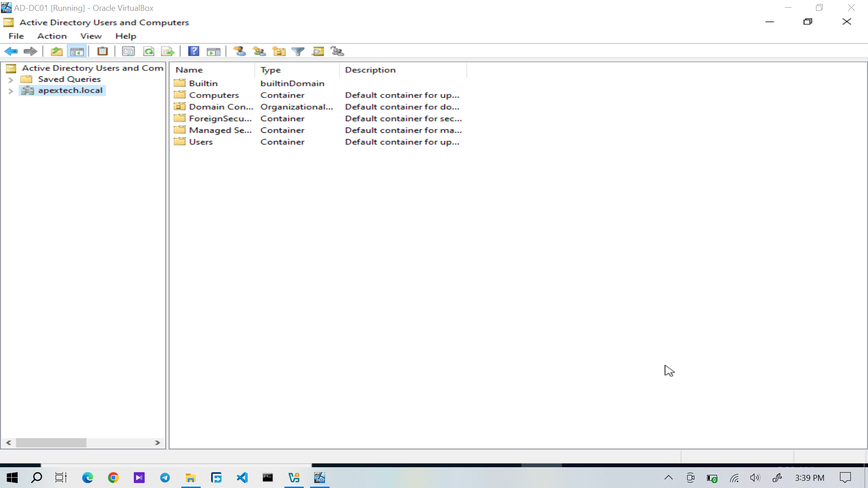Click the Forward arrow toolbar icon
This screenshot has width=868, height=488.
pyautogui.click(x=30, y=52)
